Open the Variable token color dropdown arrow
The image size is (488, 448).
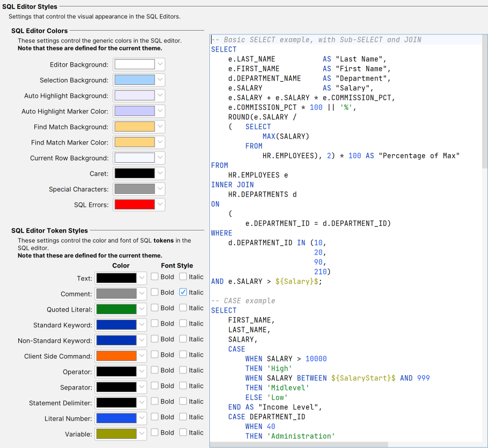[142, 434]
